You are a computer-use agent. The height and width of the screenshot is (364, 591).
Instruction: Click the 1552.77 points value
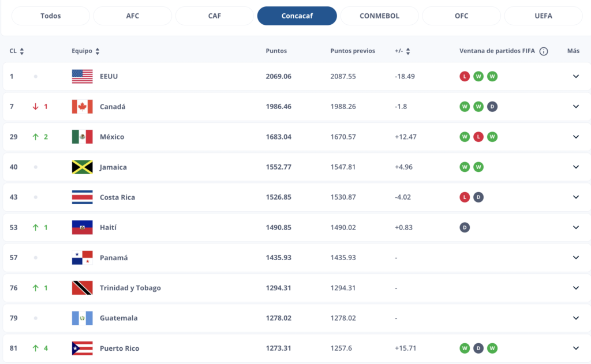[279, 167]
